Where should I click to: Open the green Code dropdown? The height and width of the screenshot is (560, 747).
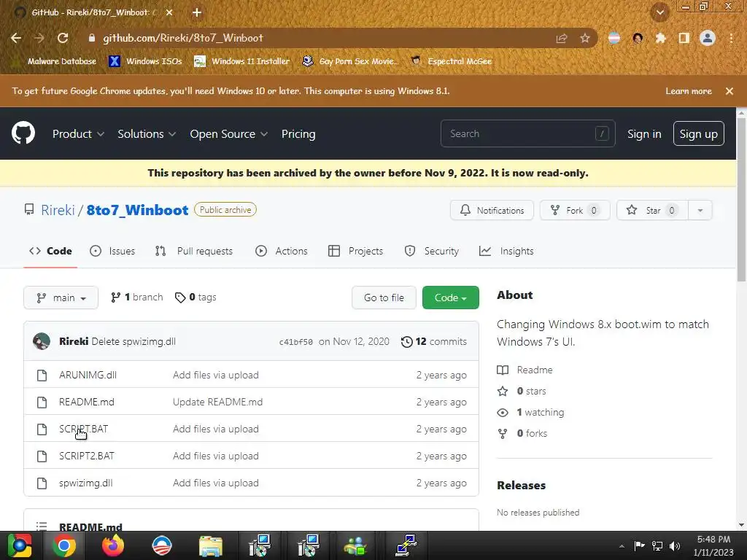450,297
